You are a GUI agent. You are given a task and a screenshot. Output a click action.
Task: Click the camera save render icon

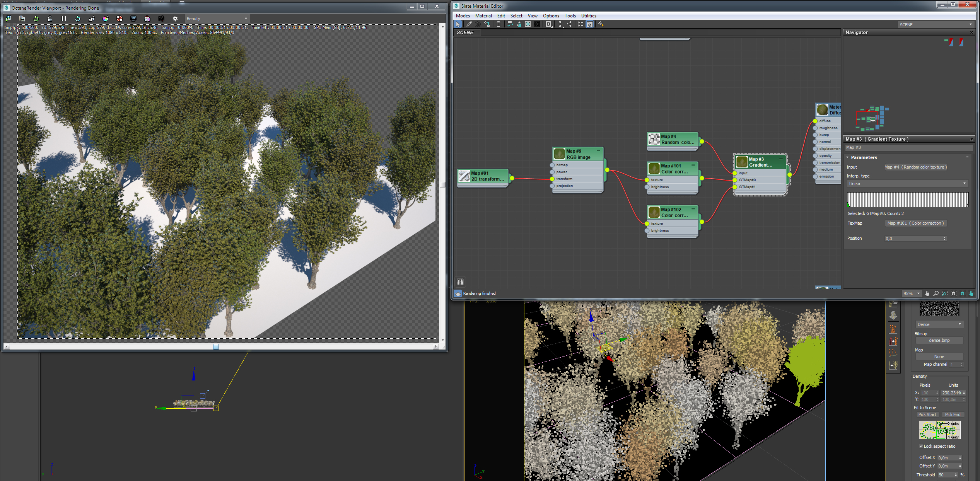point(161,19)
